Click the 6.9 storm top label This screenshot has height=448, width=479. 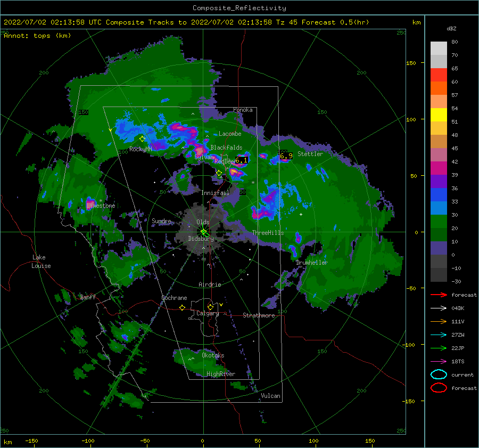tap(286, 156)
